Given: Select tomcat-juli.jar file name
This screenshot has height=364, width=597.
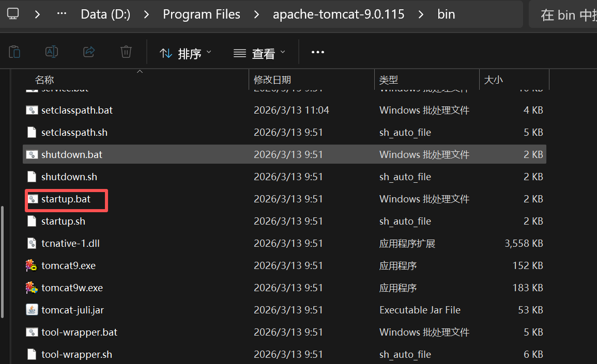Looking at the screenshot, I should (x=72, y=310).
